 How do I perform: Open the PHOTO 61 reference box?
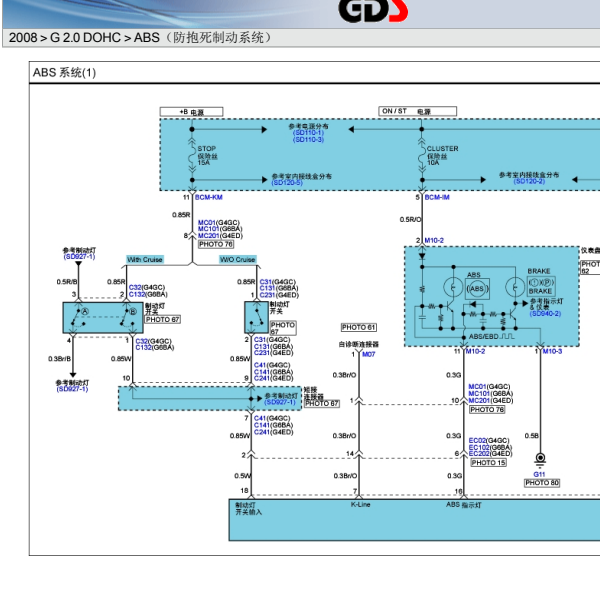click(359, 327)
